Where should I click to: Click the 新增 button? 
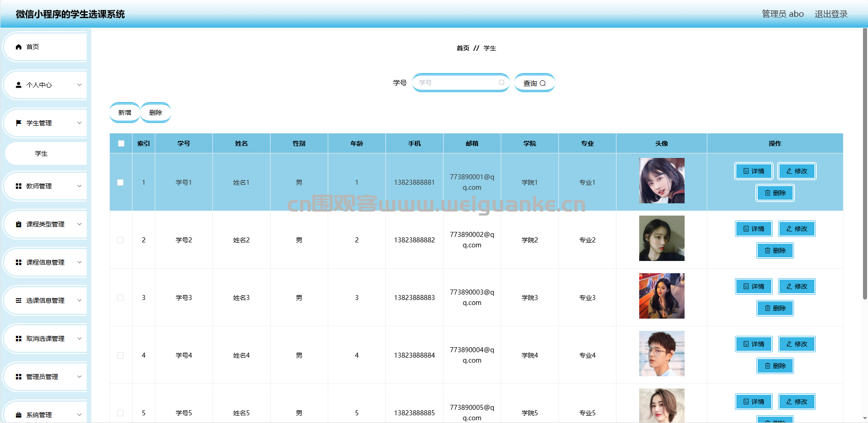point(125,113)
